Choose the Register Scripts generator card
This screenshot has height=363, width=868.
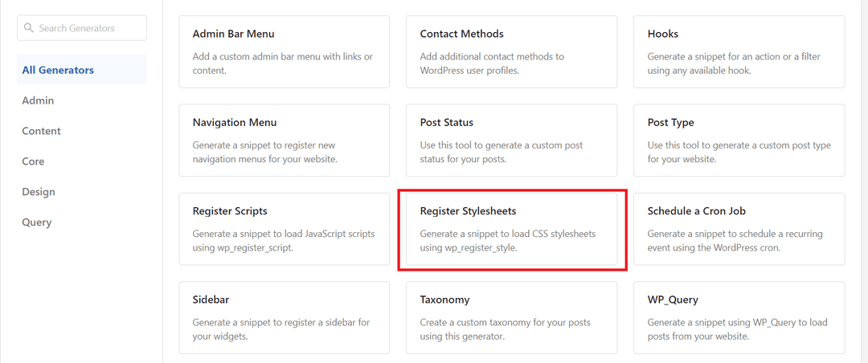(x=284, y=229)
